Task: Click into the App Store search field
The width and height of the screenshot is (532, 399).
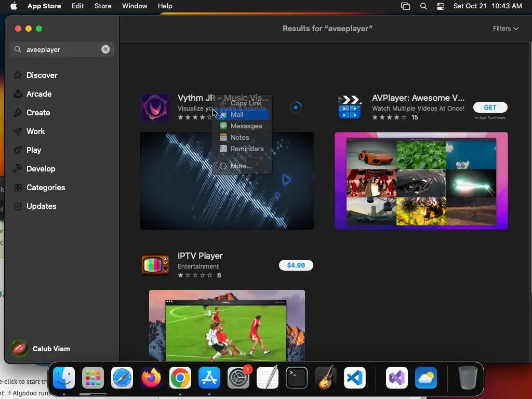Action: (x=61, y=49)
